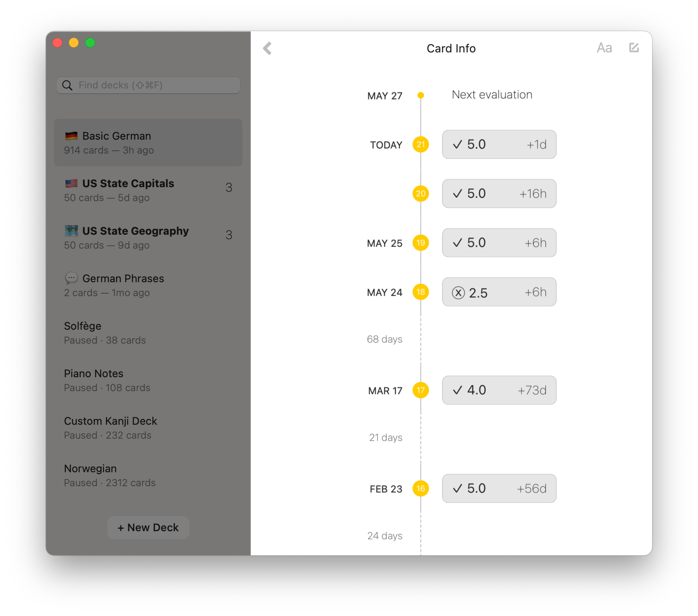
Task: Open the failed 2.5 evaluation entry
Action: pos(499,292)
